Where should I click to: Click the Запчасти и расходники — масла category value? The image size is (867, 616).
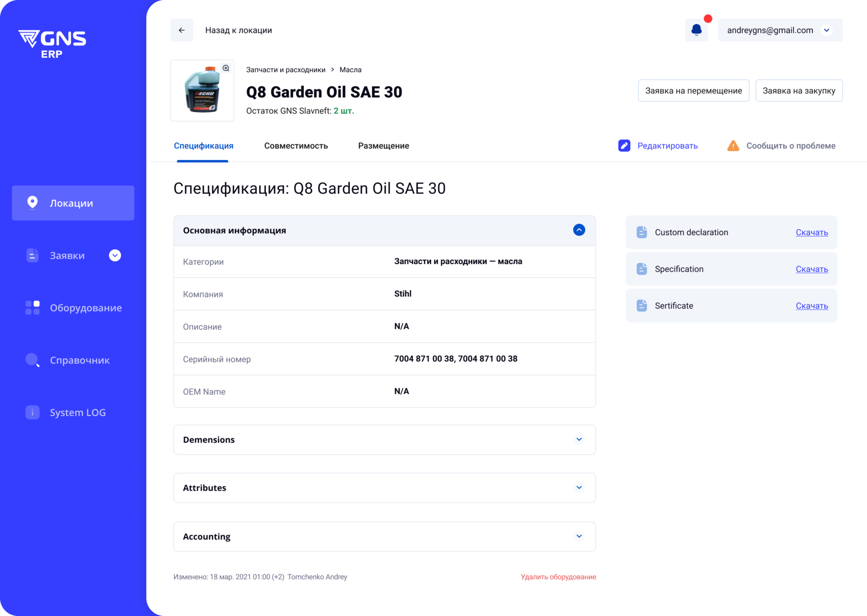[458, 261]
